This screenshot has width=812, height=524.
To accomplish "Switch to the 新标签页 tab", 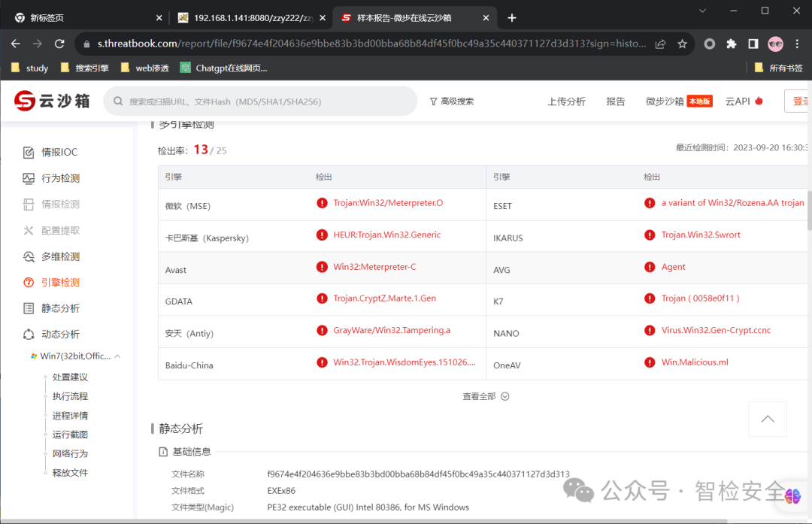I will (x=86, y=18).
